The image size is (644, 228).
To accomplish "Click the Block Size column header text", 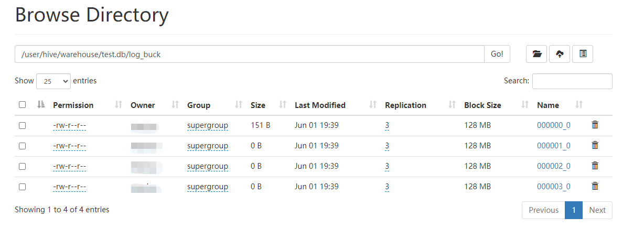I will click(x=482, y=105).
